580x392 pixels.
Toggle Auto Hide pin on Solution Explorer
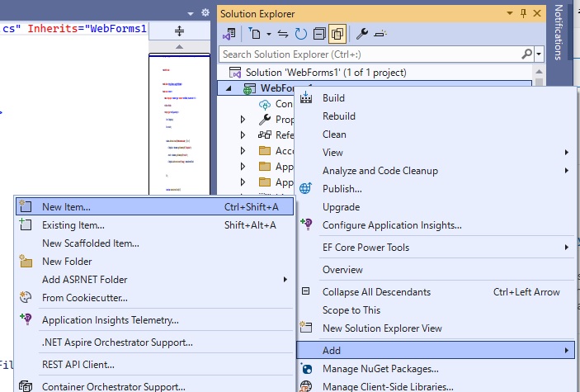523,14
